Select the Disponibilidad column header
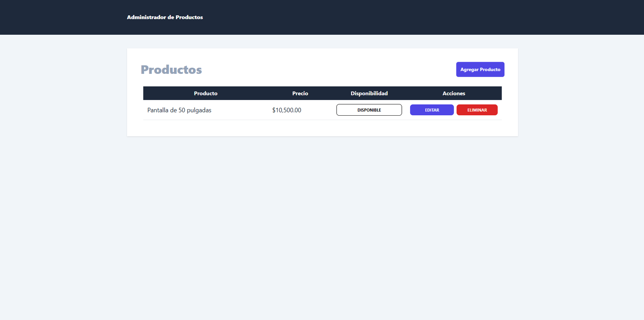Image resolution: width=644 pixels, height=320 pixels. click(x=369, y=94)
